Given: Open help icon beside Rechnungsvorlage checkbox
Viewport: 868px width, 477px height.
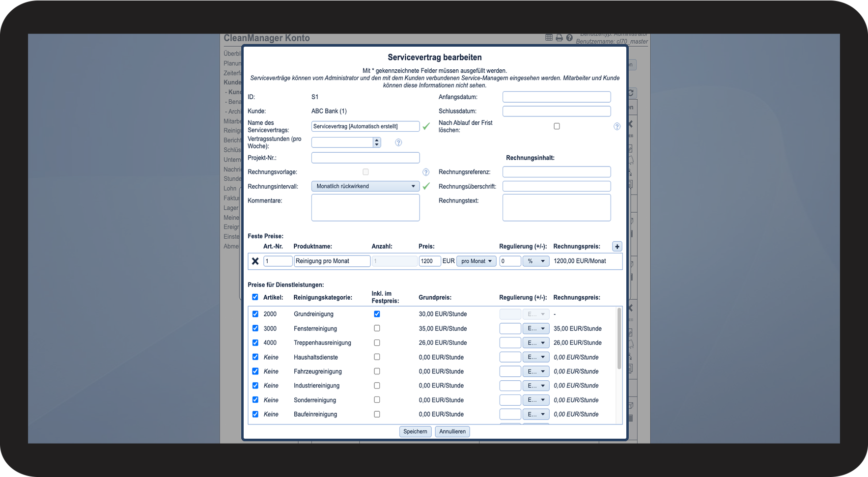Looking at the screenshot, I should pos(426,172).
